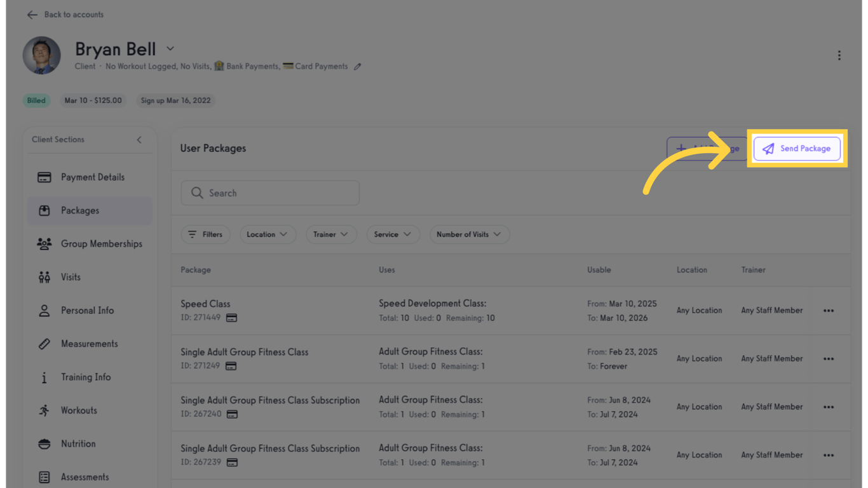Open the three-dot account options menu
Screen dimensions: 868x488
[839, 55]
